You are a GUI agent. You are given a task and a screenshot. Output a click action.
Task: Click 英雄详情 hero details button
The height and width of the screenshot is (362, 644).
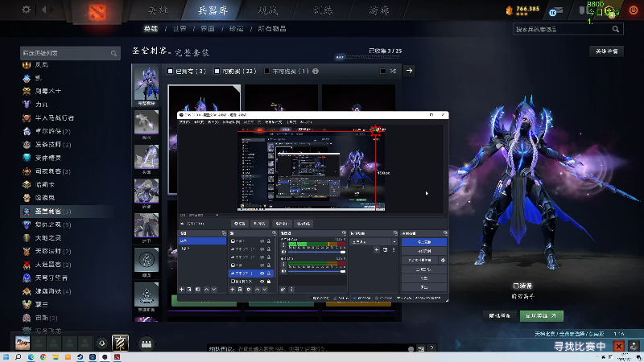pyautogui.click(x=607, y=51)
